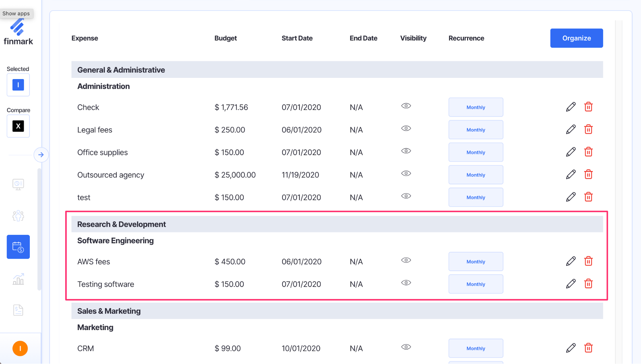
Task: Select the documents or reports icon
Action: 18,310
